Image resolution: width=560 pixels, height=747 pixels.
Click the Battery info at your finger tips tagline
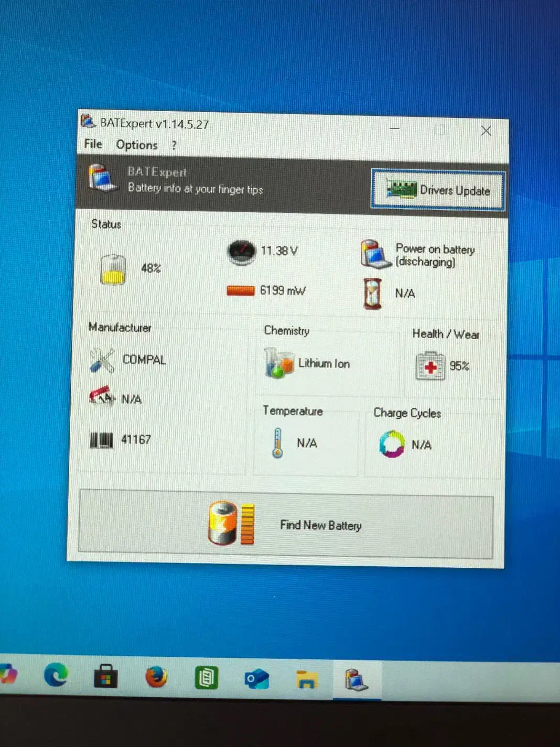click(x=195, y=188)
